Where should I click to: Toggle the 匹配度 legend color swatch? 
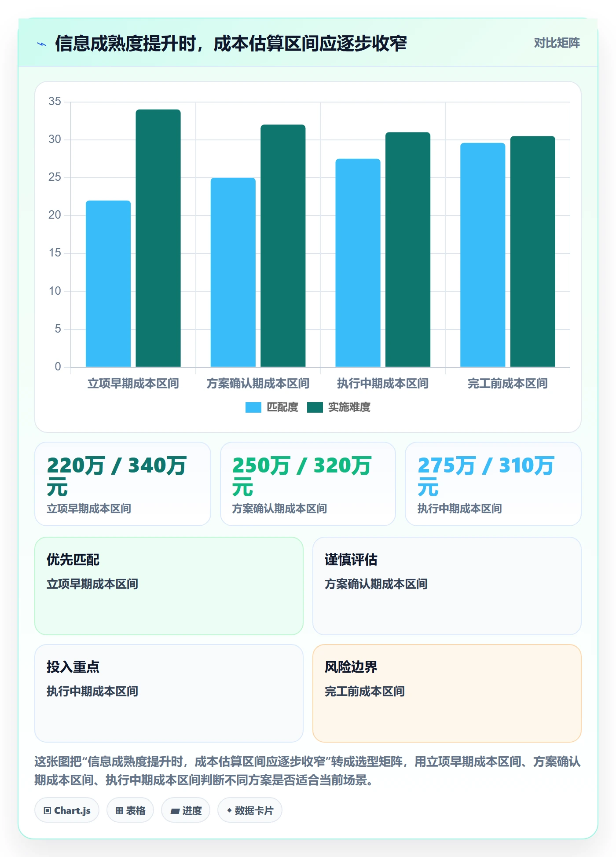pos(253,407)
